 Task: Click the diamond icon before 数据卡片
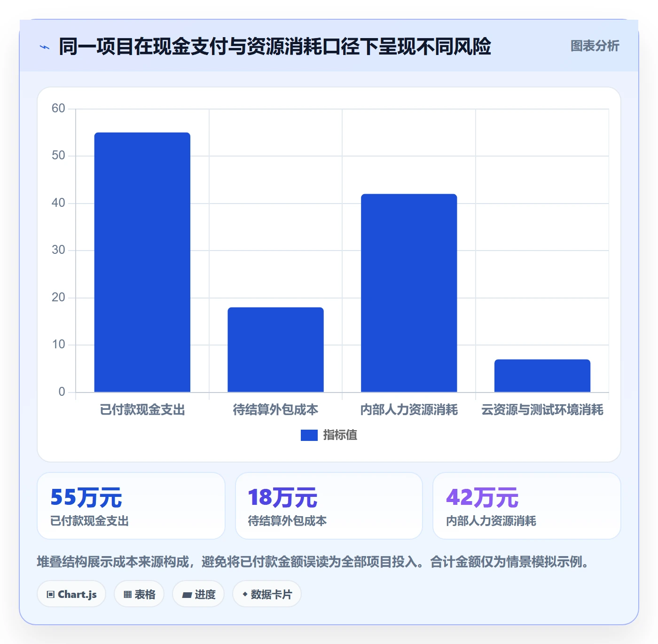coord(245,594)
